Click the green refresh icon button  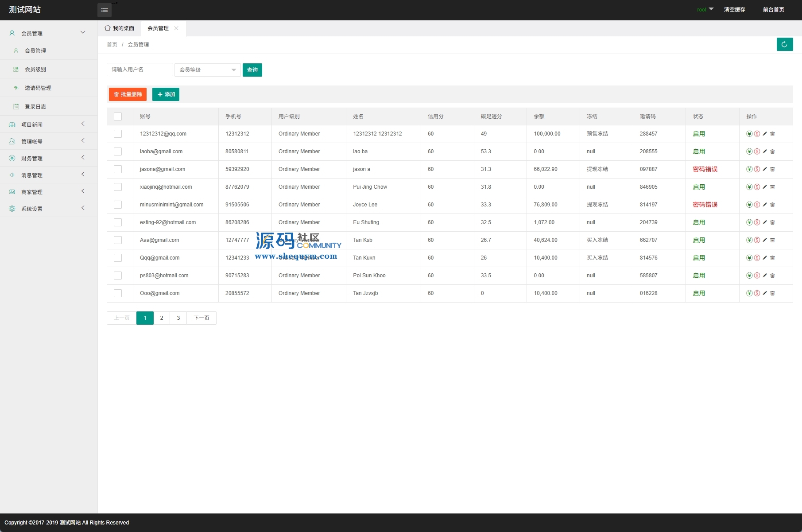point(784,44)
